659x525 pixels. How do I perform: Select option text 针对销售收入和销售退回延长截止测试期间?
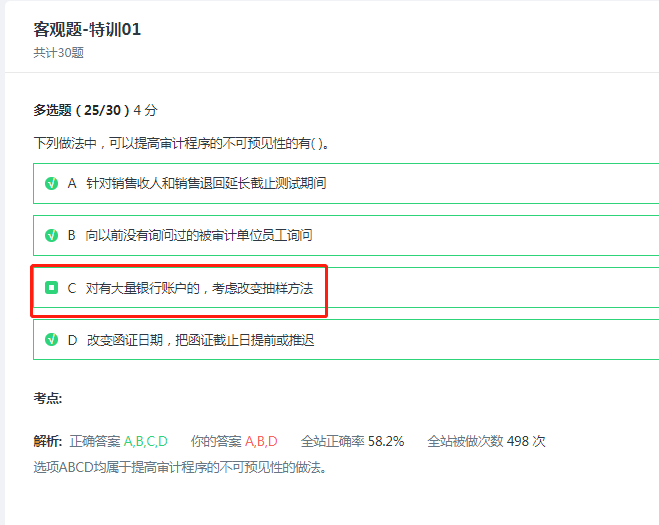pyautogui.click(x=205, y=184)
